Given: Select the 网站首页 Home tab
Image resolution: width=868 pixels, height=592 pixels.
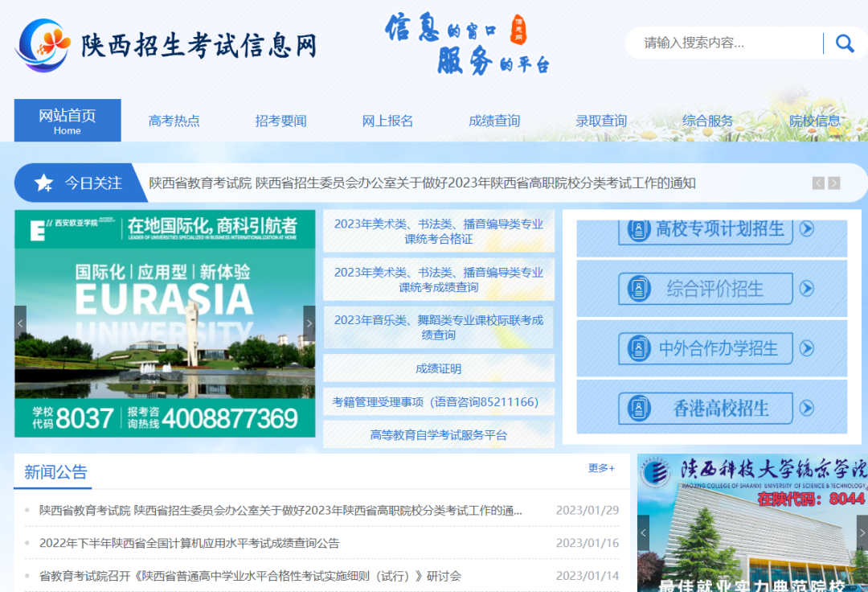Looking at the screenshot, I should tap(68, 121).
